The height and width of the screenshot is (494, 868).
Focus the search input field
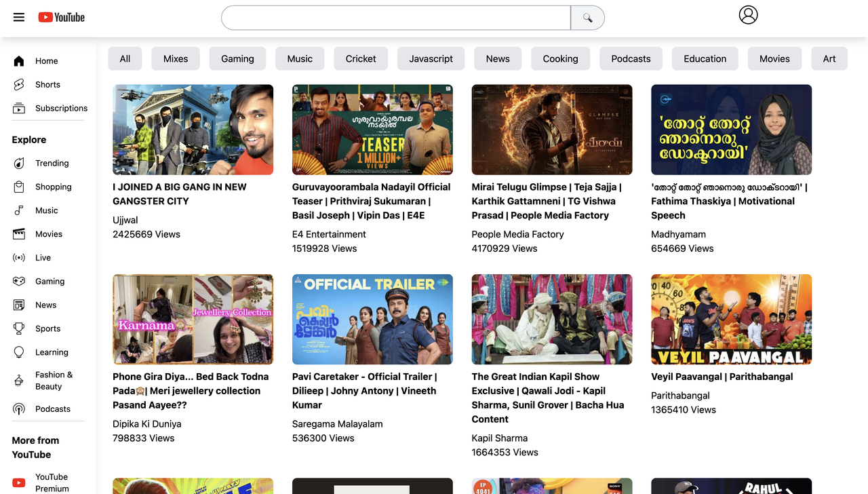pyautogui.click(x=396, y=18)
